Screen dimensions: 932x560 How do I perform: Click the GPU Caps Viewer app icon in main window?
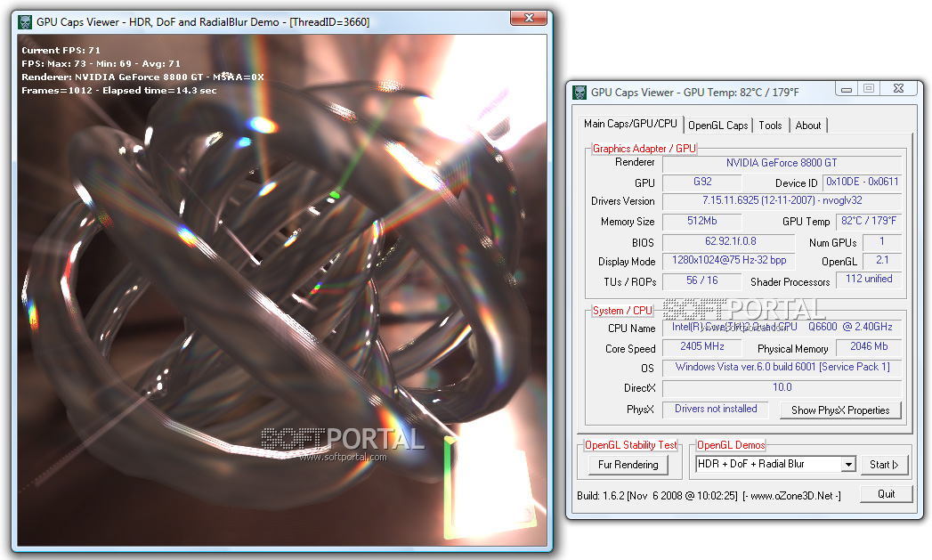(x=579, y=93)
